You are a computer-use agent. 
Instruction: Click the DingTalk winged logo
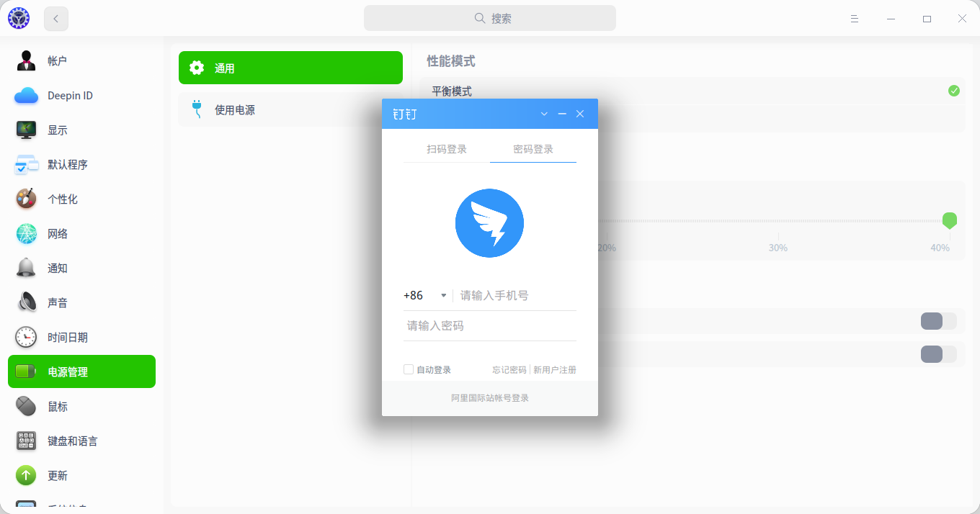click(490, 223)
